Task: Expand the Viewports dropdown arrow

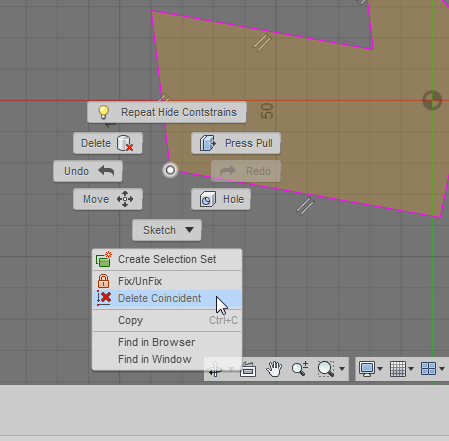Action: pyautogui.click(x=442, y=369)
